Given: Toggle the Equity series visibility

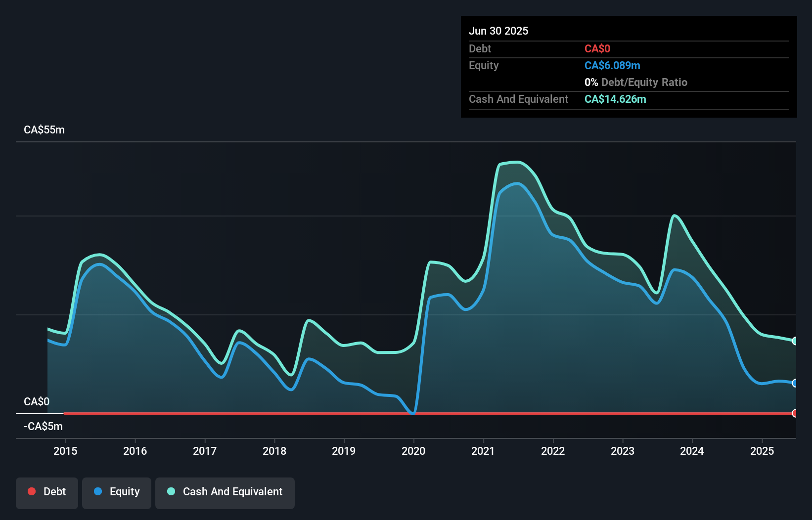Looking at the screenshot, I should point(117,492).
